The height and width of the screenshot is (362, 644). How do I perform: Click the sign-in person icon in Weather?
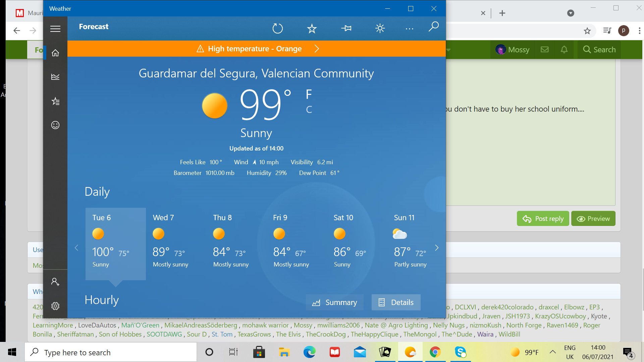(55, 282)
